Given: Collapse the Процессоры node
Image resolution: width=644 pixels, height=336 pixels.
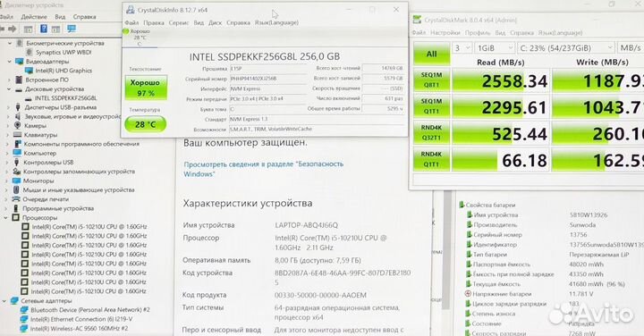Looking at the screenshot, I should coord(6,217).
